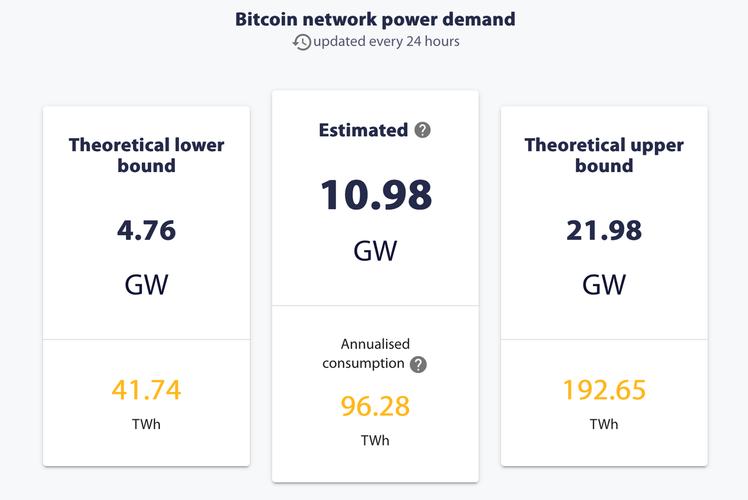This screenshot has width=748, height=500.
Task: Click the TWh label under 192.65
Action: tap(604, 424)
